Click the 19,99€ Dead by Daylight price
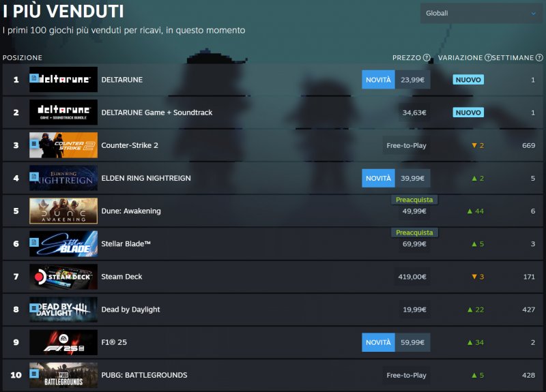Screen dimensions: 546x392 (414, 310)
